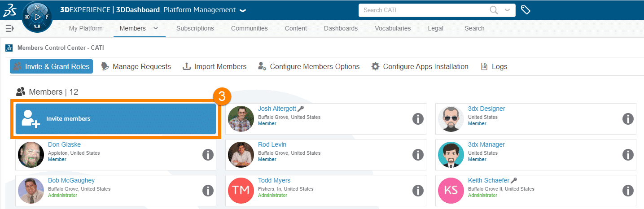Screen dimensions: 644x209
Task: Open Keith Schaefer's profile link
Action: click(489, 180)
